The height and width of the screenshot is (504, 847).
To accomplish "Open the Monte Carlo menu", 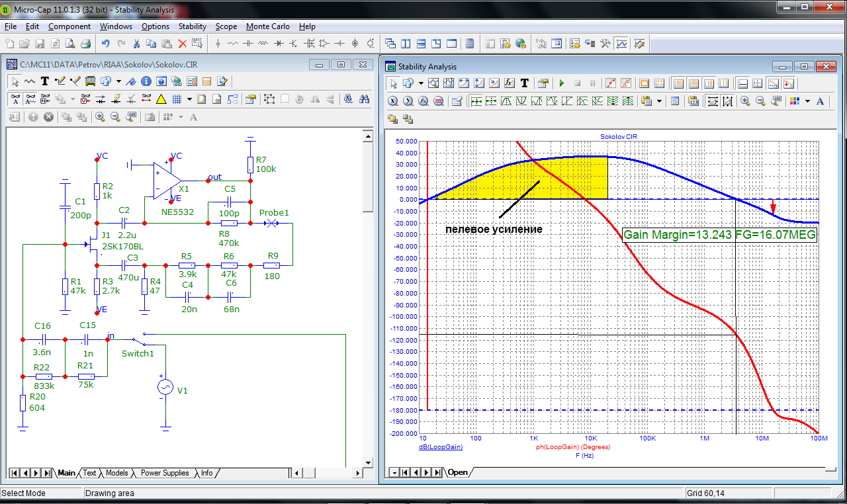I will coord(267,26).
